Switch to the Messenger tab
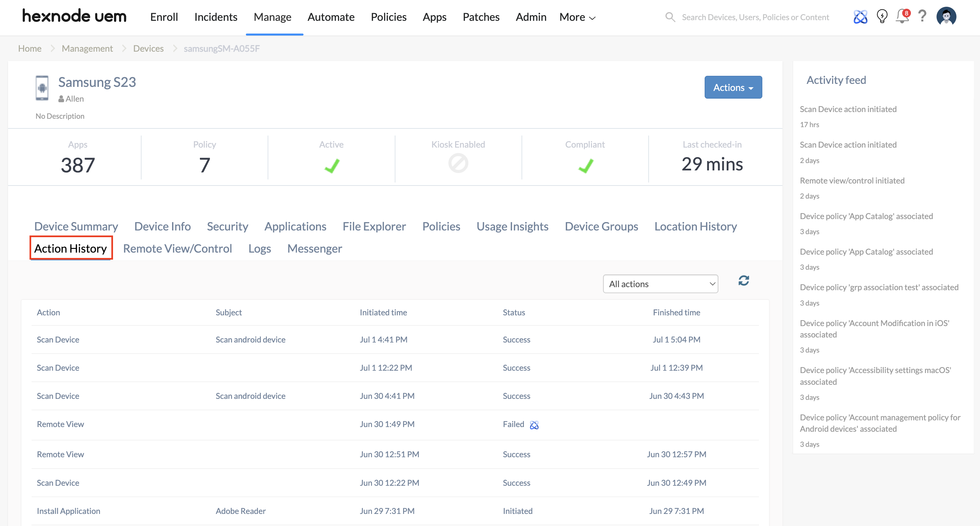 pos(315,249)
